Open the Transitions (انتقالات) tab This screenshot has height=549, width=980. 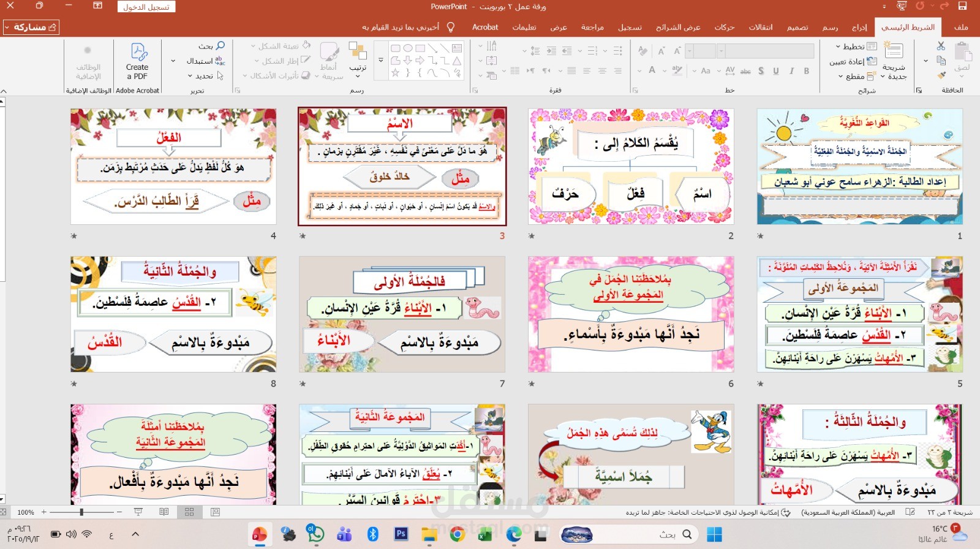pyautogui.click(x=760, y=27)
